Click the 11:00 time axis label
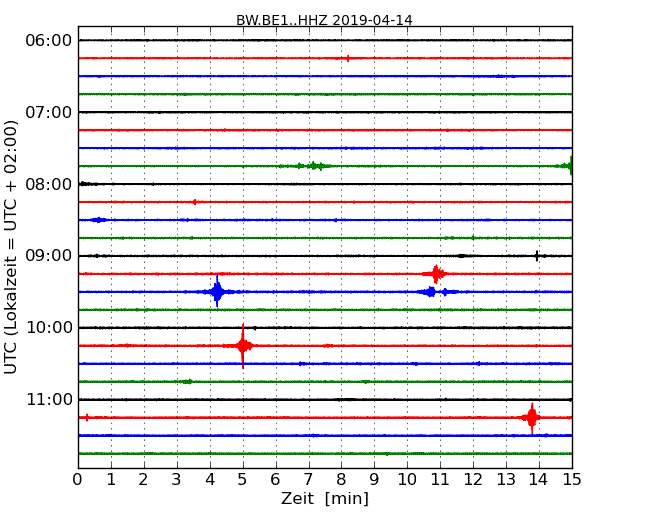Screen dimensions: 650x520 coord(49,399)
